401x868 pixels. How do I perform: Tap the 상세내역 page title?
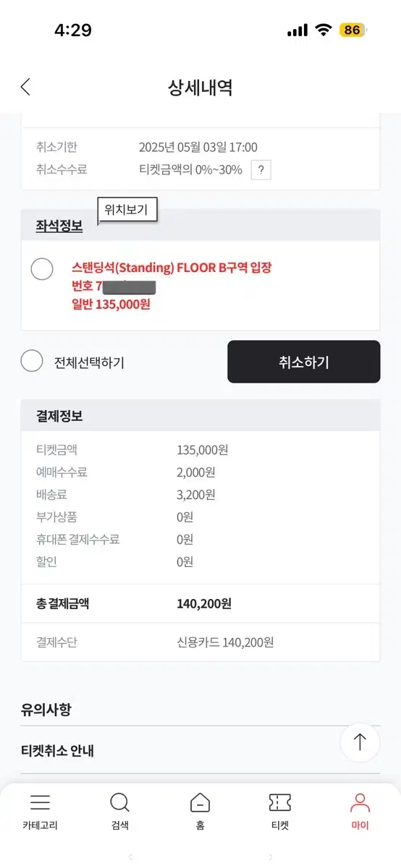200,88
